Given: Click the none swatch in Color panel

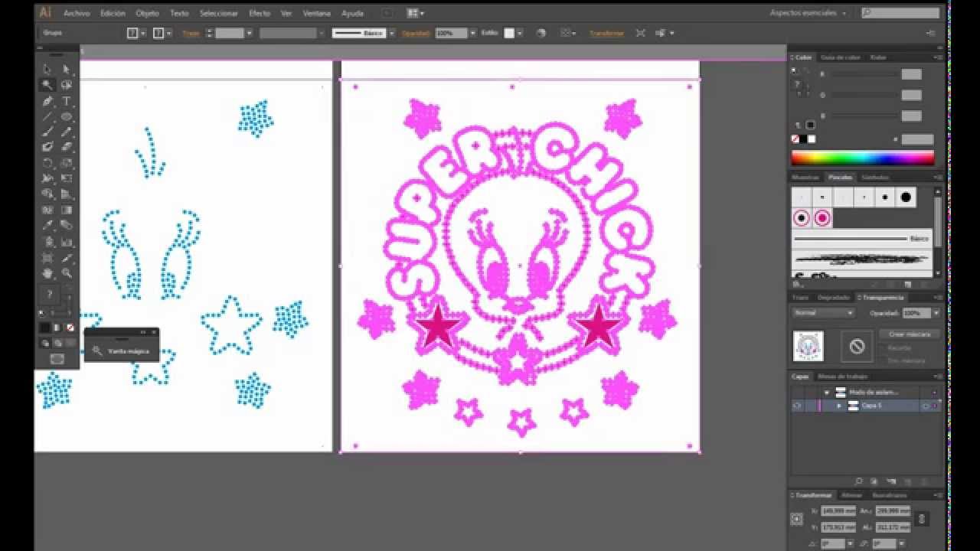Looking at the screenshot, I should [x=795, y=139].
